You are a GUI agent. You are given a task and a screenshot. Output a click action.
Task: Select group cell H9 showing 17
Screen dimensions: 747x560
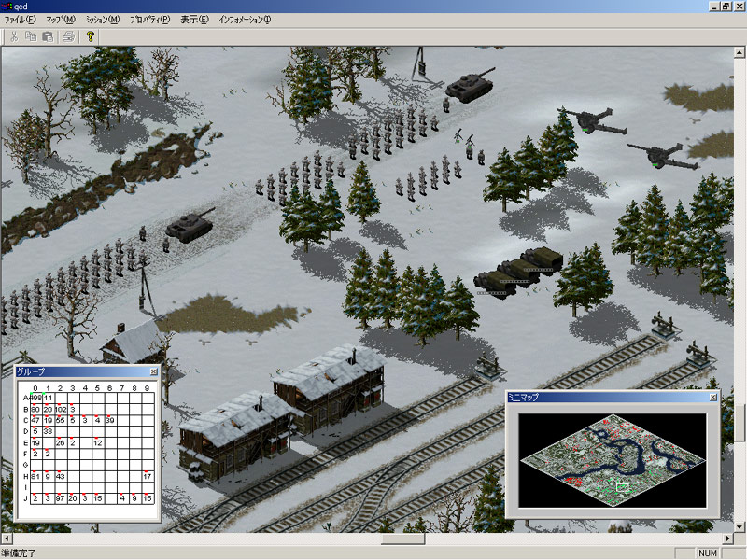pyautogui.click(x=147, y=476)
